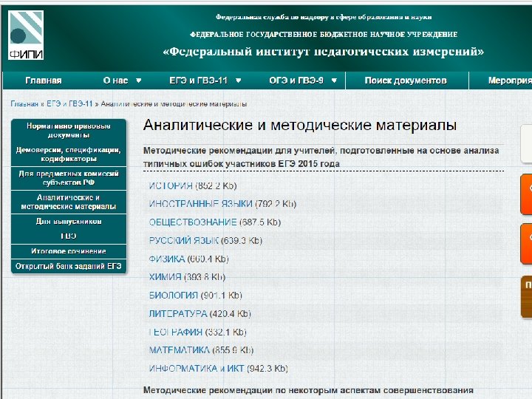532x399 pixels.
Task: Click the page heading Аналитические и методические материалы
Action: pos(299,125)
